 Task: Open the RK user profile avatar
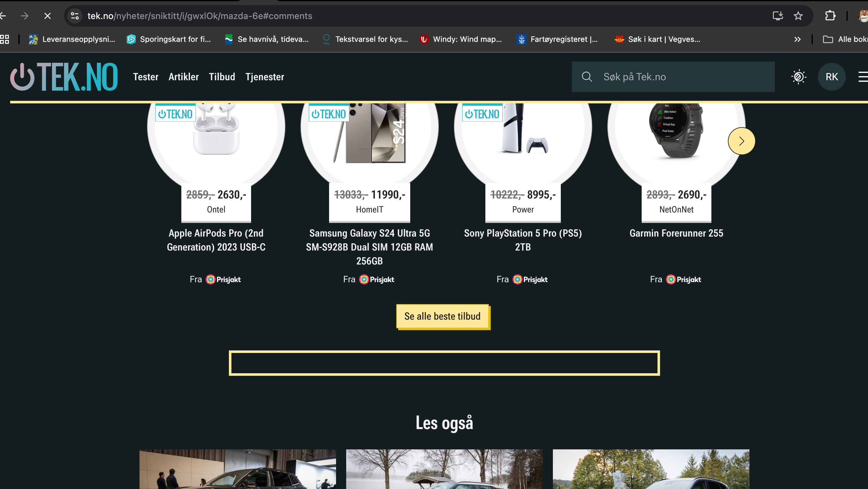point(832,77)
